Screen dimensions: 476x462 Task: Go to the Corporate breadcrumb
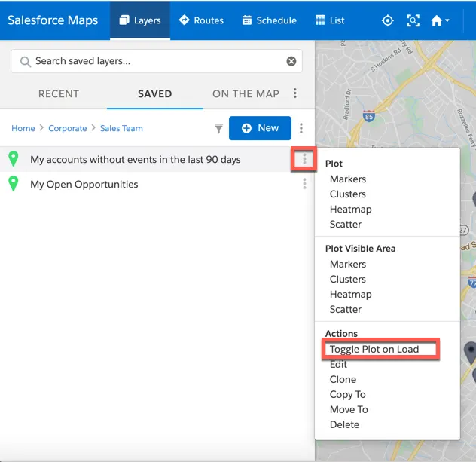(68, 128)
